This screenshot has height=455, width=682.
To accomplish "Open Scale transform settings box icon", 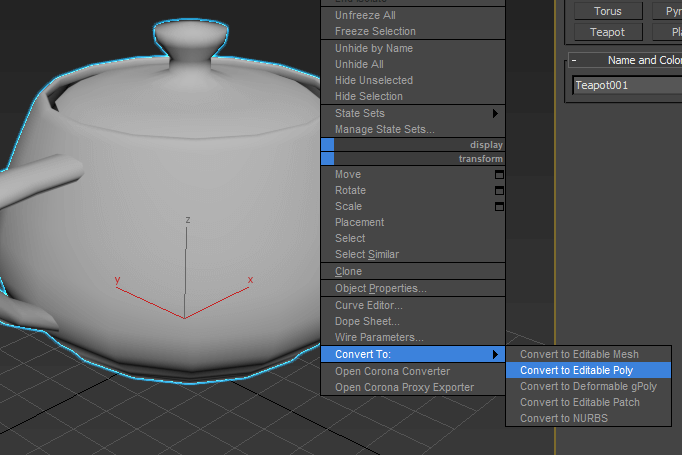I will (499, 207).
